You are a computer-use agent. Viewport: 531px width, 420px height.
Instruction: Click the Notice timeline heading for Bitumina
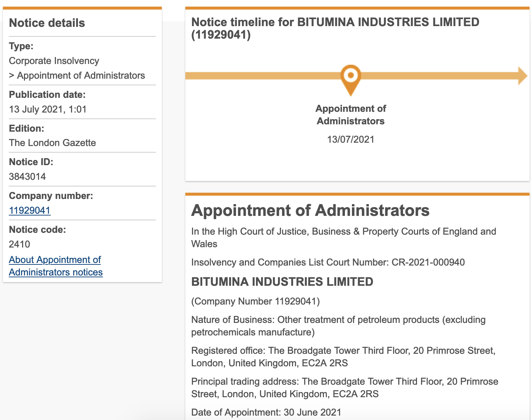[x=335, y=28]
